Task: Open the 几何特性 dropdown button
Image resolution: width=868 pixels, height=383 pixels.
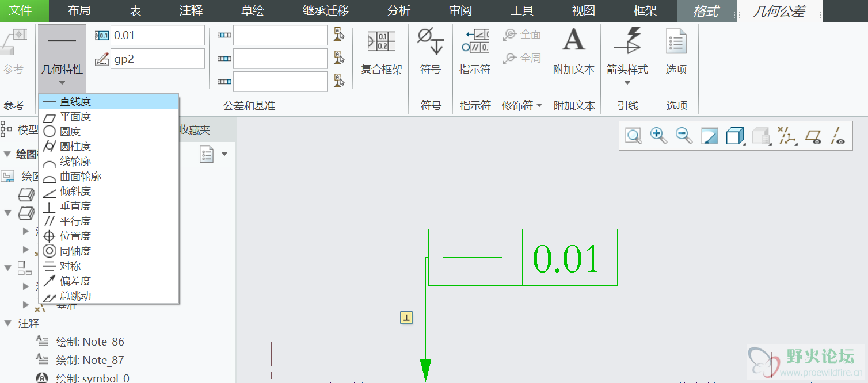Action: (62, 58)
